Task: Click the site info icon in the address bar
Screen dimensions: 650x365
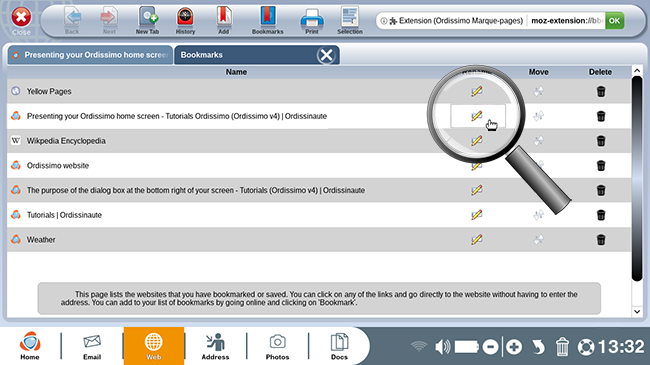Action: [x=384, y=21]
